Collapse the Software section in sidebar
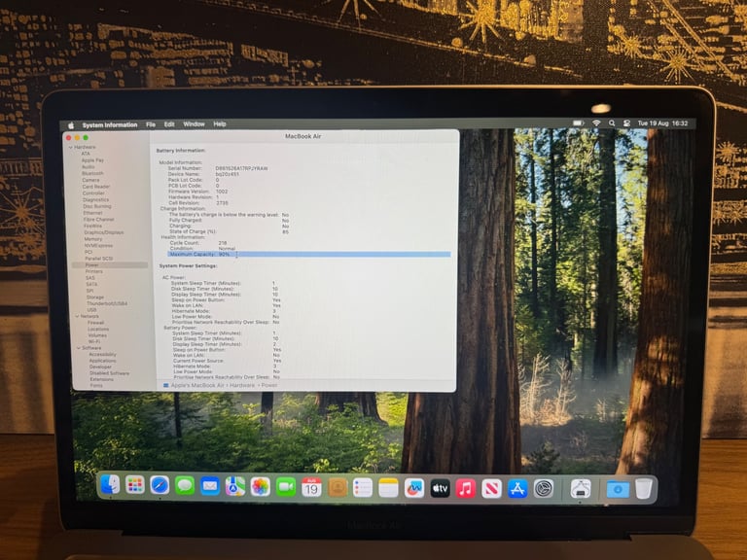This screenshot has height=560, width=747. (x=79, y=348)
